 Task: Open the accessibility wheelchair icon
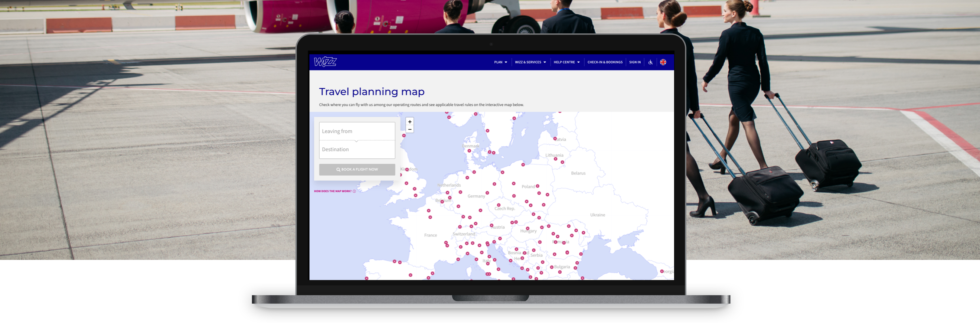pos(650,62)
